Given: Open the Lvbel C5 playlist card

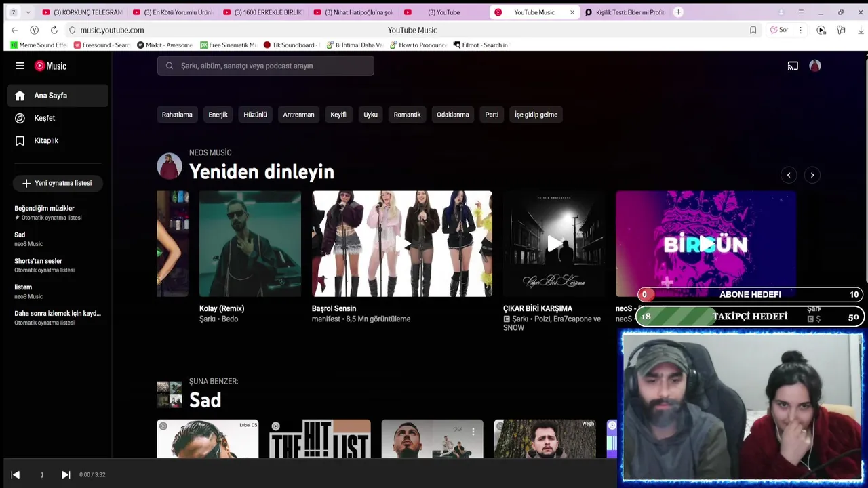Looking at the screenshot, I should click(208, 439).
